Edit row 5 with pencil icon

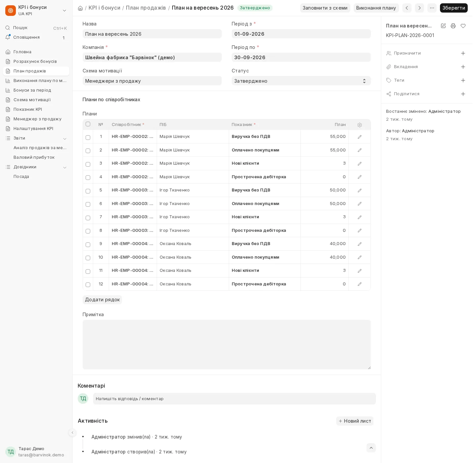pyautogui.click(x=360, y=190)
